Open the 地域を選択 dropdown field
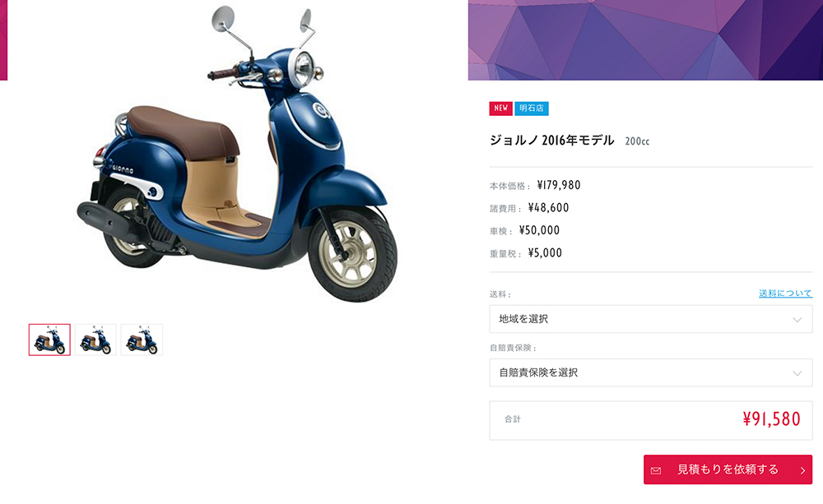Image resolution: width=823 pixels, height=504 pixels. coord(651,319)
